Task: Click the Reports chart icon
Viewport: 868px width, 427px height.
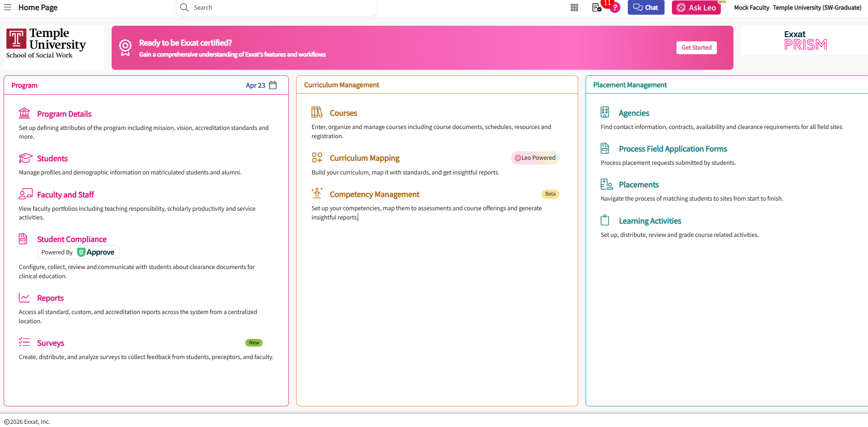Action: [24, 298]
